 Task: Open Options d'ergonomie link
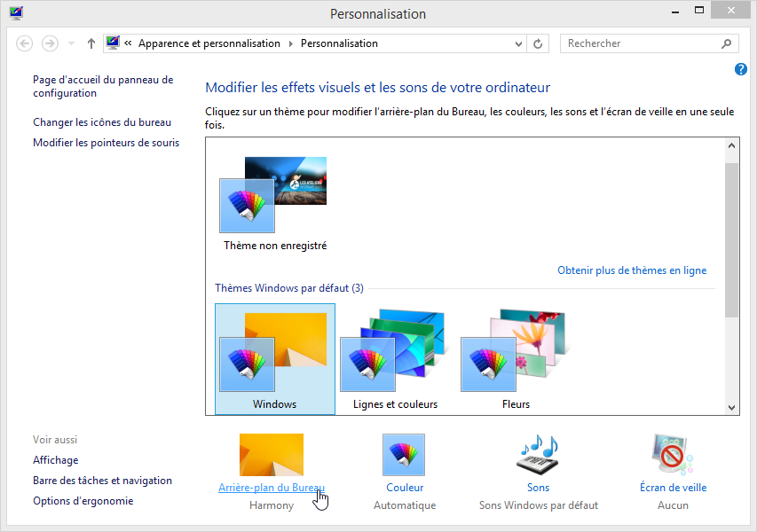tap(83, 501)
